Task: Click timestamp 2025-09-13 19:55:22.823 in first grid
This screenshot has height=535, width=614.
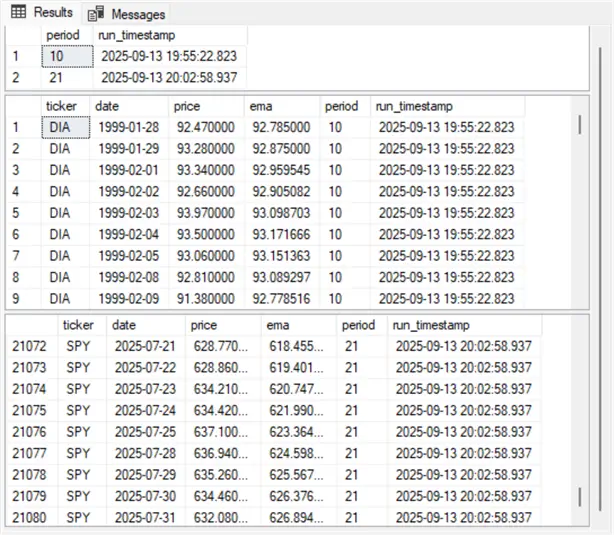Action: (x=170, y=56)
